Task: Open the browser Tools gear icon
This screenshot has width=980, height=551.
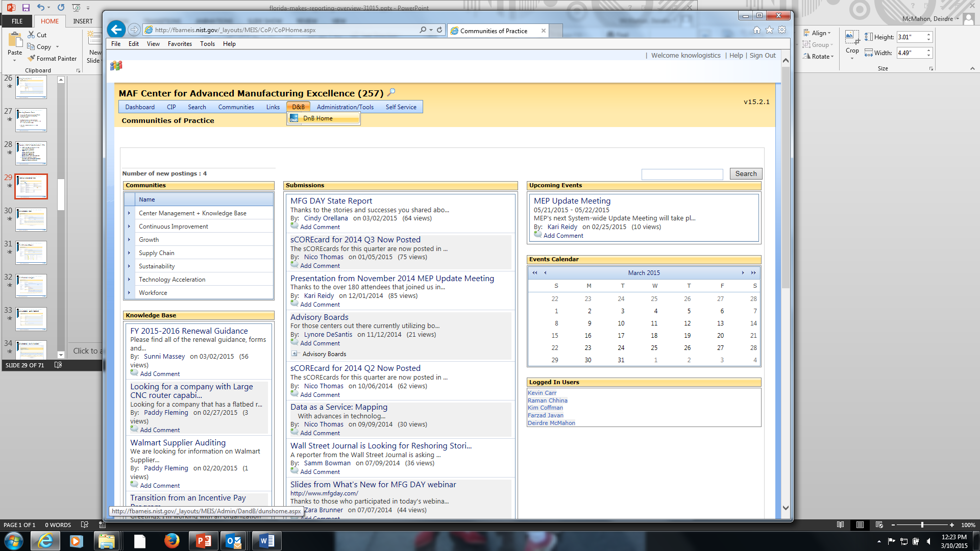Action: 782,30
